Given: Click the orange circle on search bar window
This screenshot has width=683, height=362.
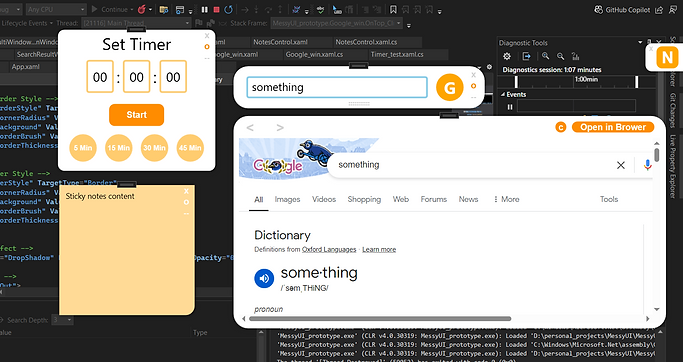Looking at the screenshot, I should (x=473, y=86).
